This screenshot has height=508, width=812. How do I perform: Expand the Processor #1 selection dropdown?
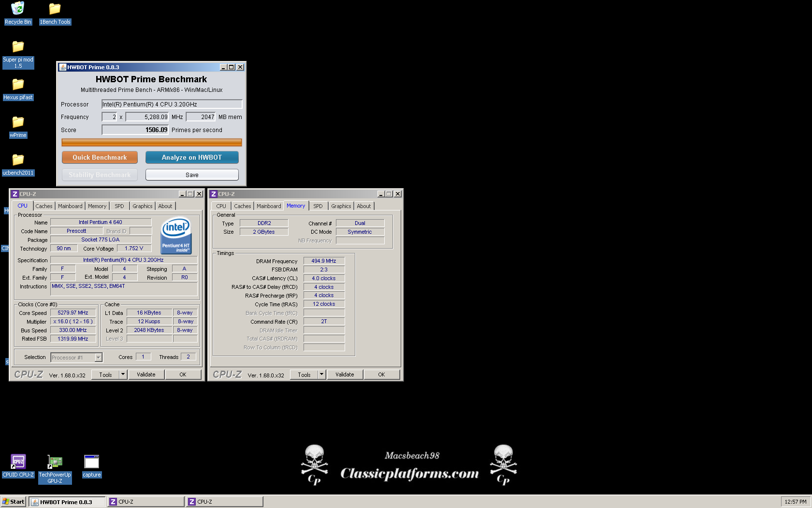click(x=99, y=358)
